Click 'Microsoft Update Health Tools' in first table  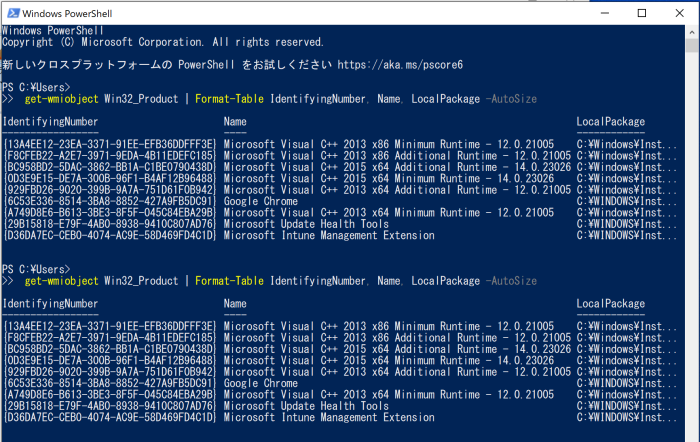tap(306, 224)
